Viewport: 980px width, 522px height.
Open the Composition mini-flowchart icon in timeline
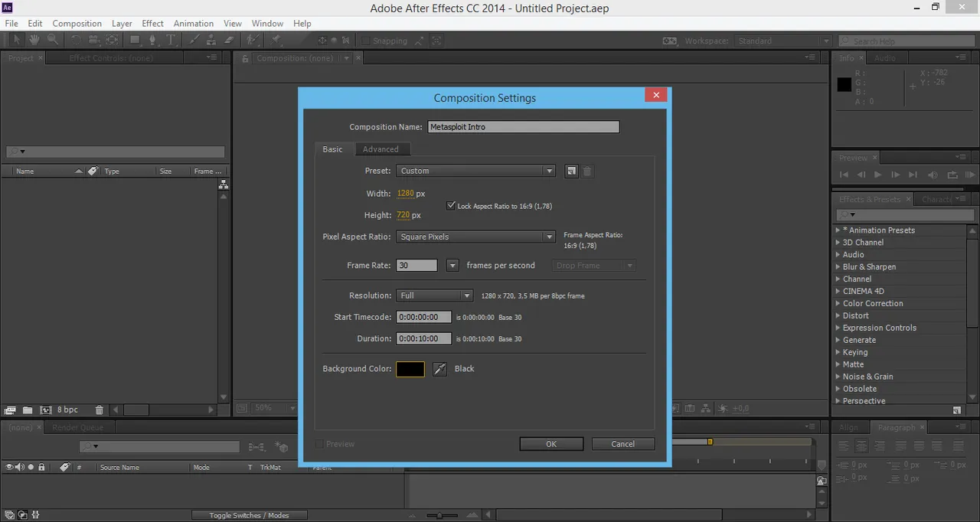click(x=256, y=447)
